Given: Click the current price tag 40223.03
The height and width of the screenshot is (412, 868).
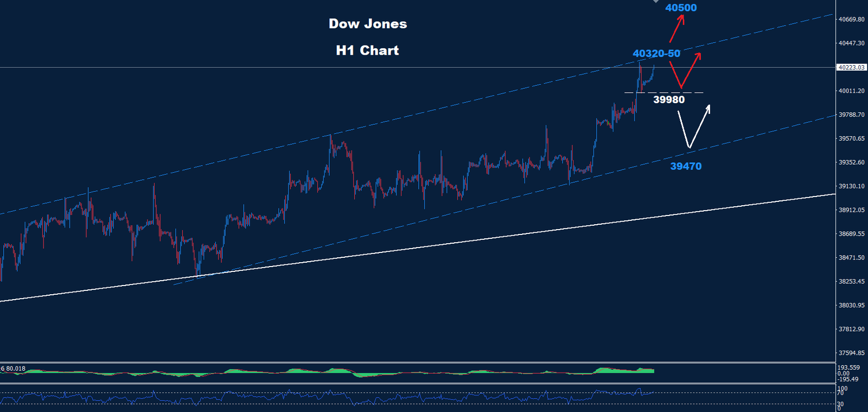Looking at the screenshot, I should pyautogui.click(x=851, y=67).
